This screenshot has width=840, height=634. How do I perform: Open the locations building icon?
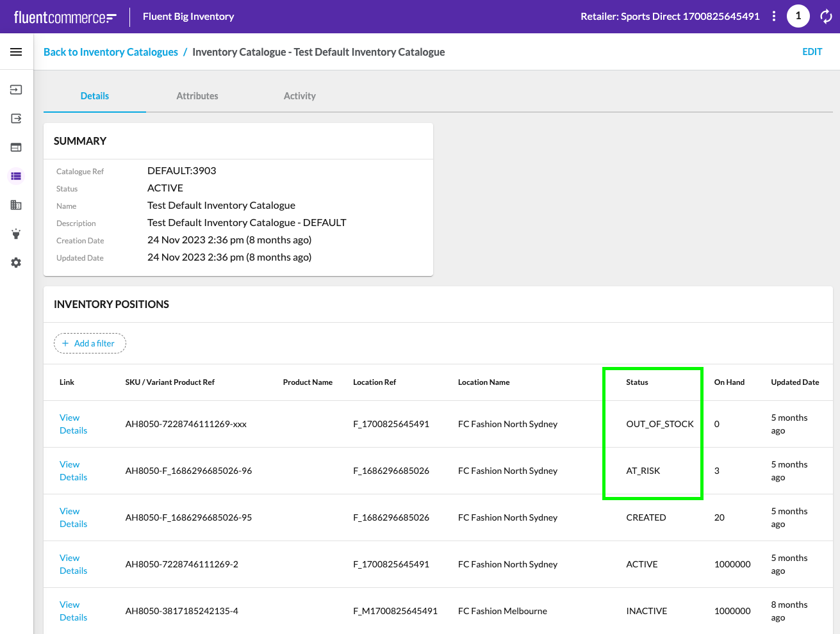point(16,205)
